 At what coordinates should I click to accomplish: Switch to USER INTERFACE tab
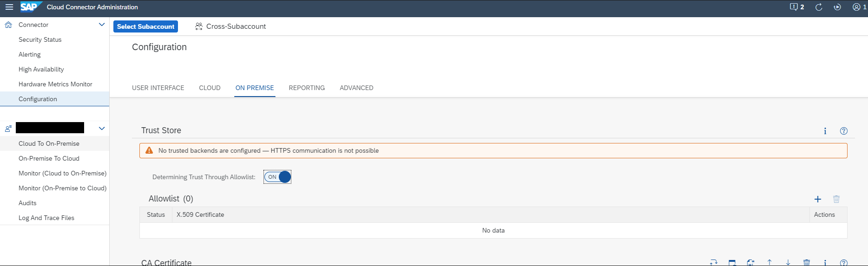(158, 88)
